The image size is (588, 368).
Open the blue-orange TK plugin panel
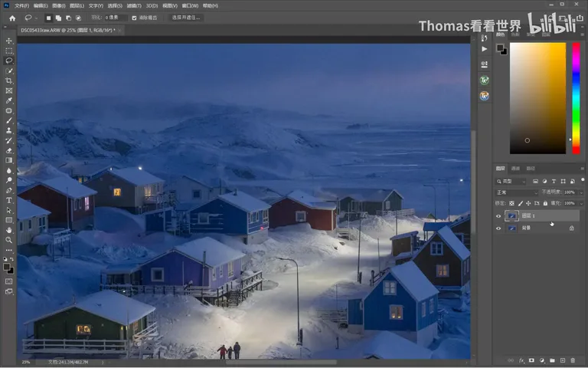click(x=484, y=96)
